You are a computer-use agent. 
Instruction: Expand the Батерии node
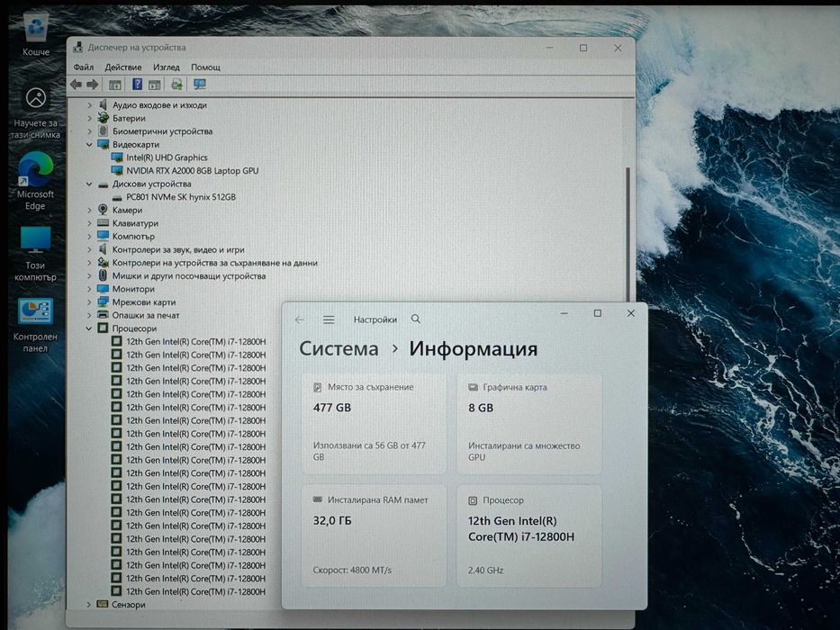coord(89,119)
